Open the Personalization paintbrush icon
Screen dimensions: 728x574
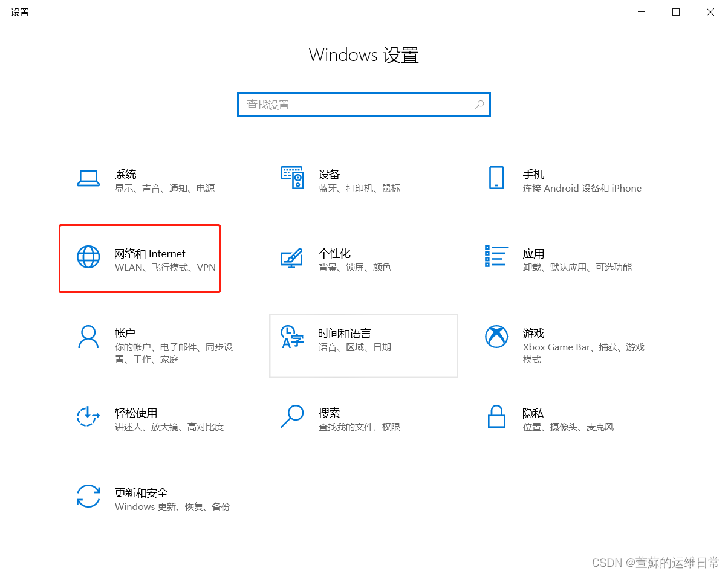point(291,257)
